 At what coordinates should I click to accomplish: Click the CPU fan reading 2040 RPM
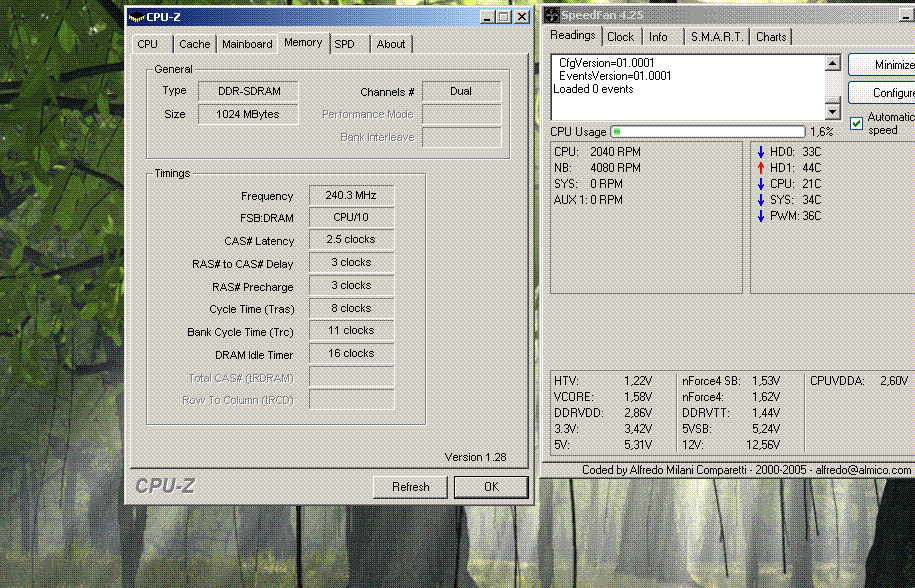615,152
